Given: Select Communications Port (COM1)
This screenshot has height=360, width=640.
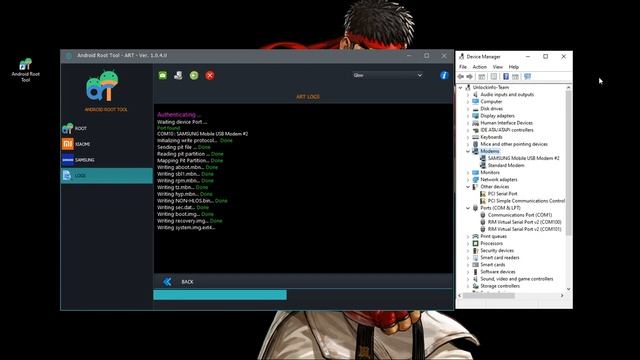Looking at the screenshot, I should [x=520, y=215].
